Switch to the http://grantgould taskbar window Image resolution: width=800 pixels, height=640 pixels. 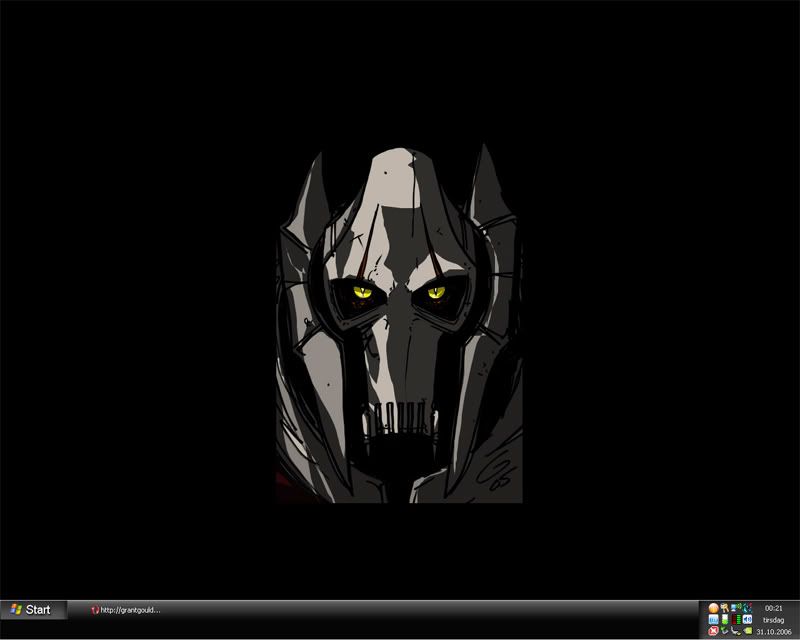(126, 610)
